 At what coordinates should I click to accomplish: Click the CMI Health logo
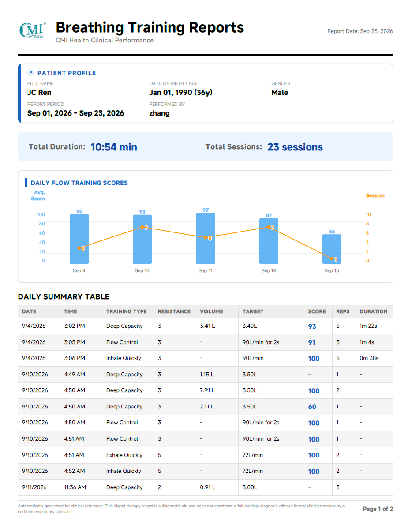pyautogui.click(x=32, y=30)
